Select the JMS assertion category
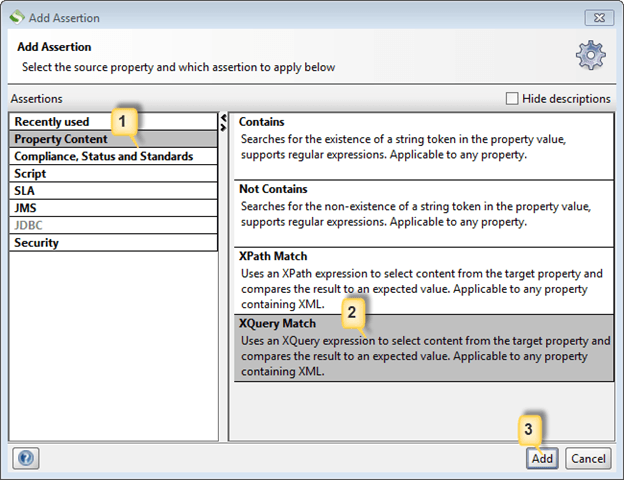Viewport: 624px width, 480px height. (26, 208)
